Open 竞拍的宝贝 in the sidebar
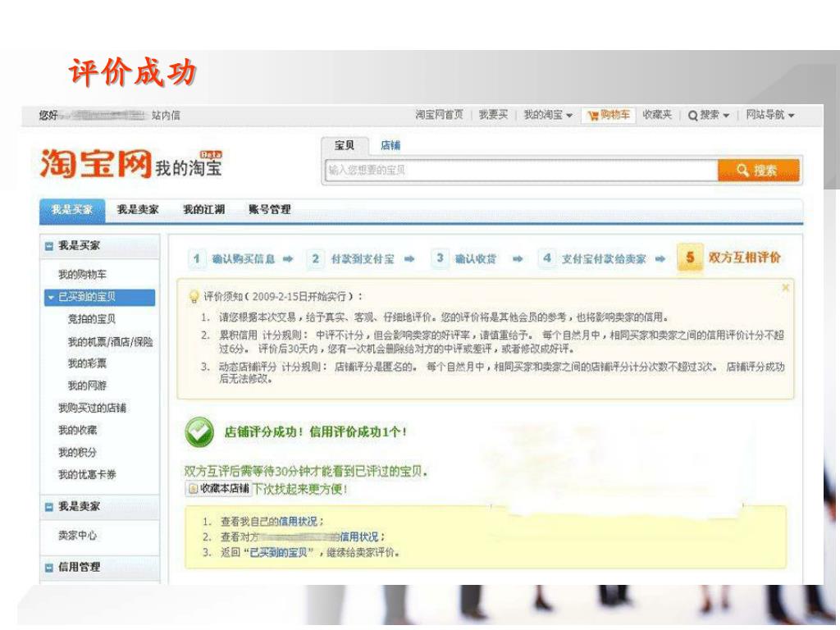 coord(92,319)
